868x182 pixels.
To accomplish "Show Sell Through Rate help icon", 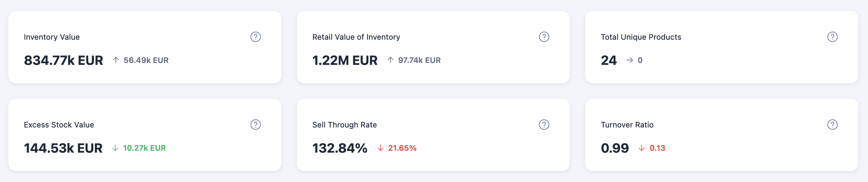I will [x=544, y=125].
